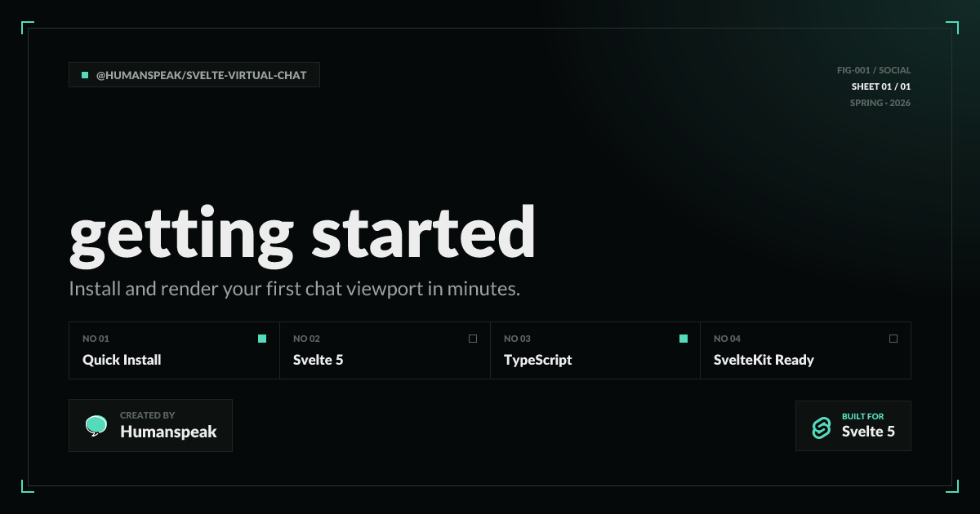Click the 'FIG-001 / SOCIAL' label
The width and height of the screenshot is (980, 514).
(874, 70)
